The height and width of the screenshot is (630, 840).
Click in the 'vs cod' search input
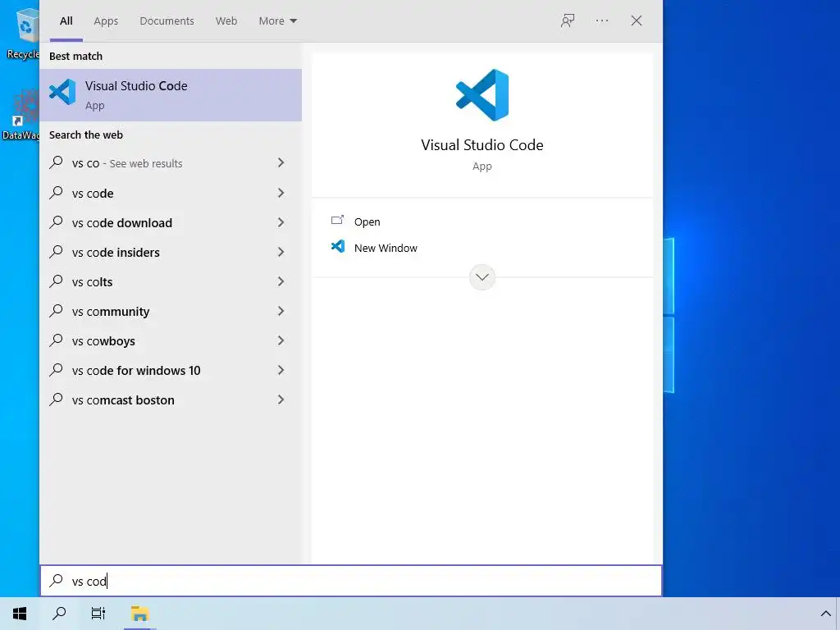tap(351, 581)
